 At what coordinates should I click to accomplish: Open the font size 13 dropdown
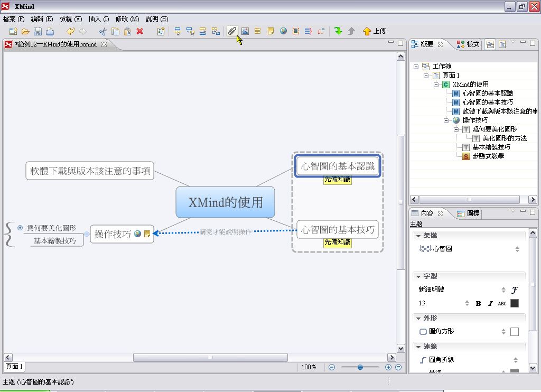(x=467, y=303)
